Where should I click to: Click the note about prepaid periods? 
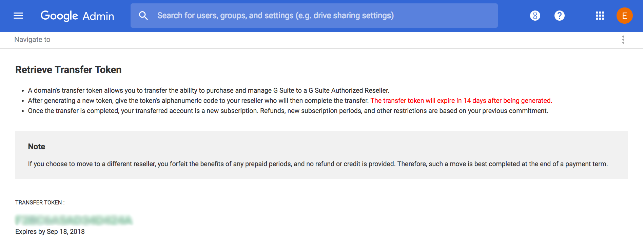[318, 164]
